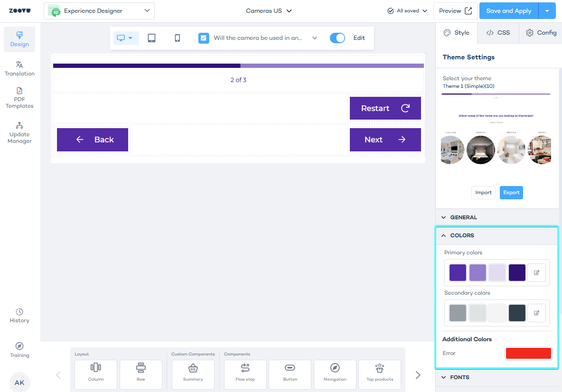Switch to tablet preview mode
Image resolution: width=562 pixels, height=392 pixels.
tap(151, 38)
